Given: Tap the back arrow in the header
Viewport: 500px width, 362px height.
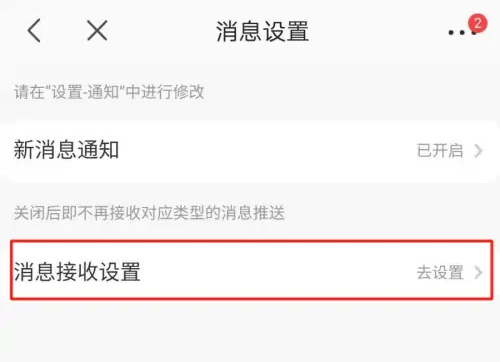Looking at the screenshot, I should [34, 30].
